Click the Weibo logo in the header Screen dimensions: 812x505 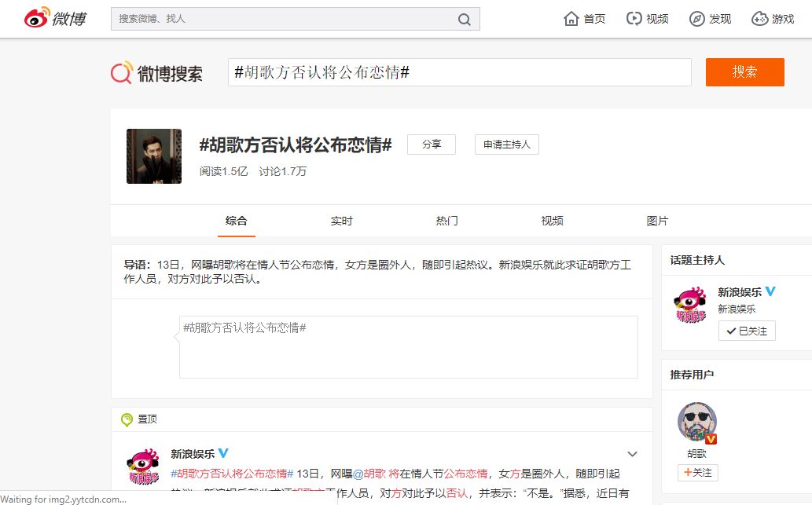coord(54,19)
